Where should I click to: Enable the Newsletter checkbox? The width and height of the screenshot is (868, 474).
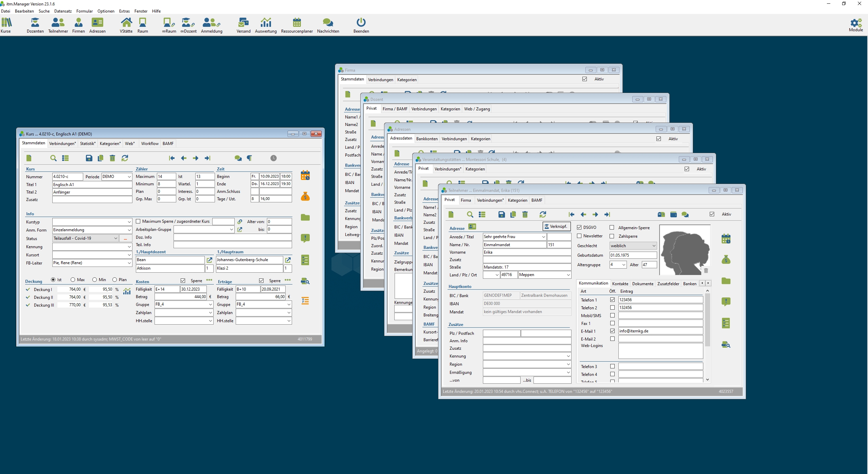[579, 236]
